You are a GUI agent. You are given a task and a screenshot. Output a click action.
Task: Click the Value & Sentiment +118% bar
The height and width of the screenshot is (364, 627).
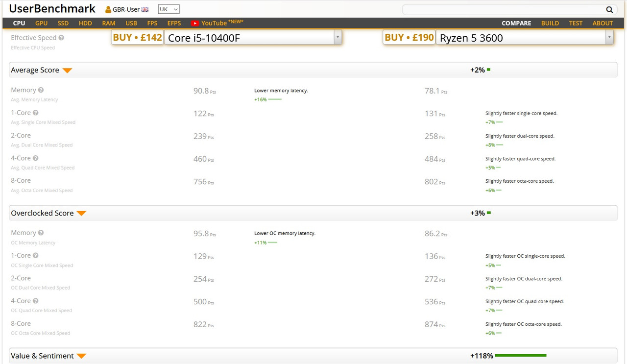click(520, 356)
